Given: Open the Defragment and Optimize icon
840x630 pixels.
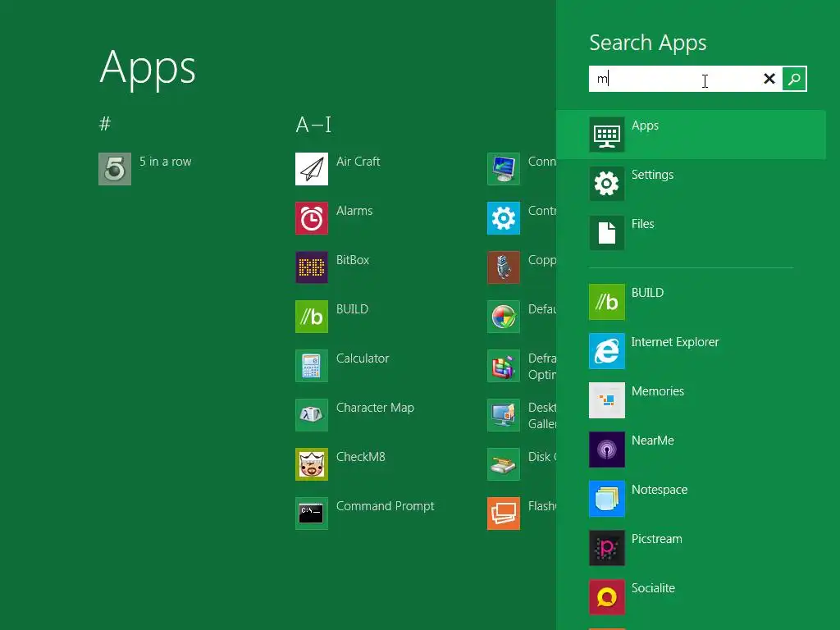Looking at the screenshot, I should pos(503,366).
